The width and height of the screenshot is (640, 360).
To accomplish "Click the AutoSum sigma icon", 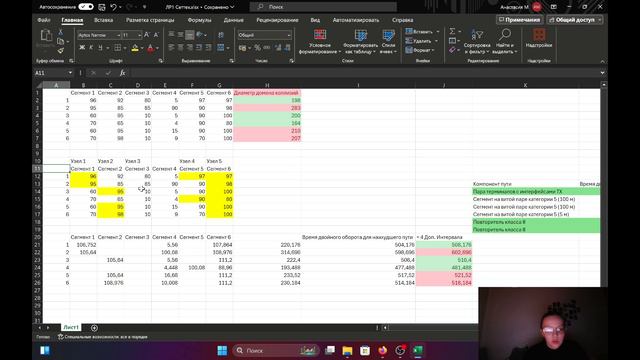I will (452, 31).
